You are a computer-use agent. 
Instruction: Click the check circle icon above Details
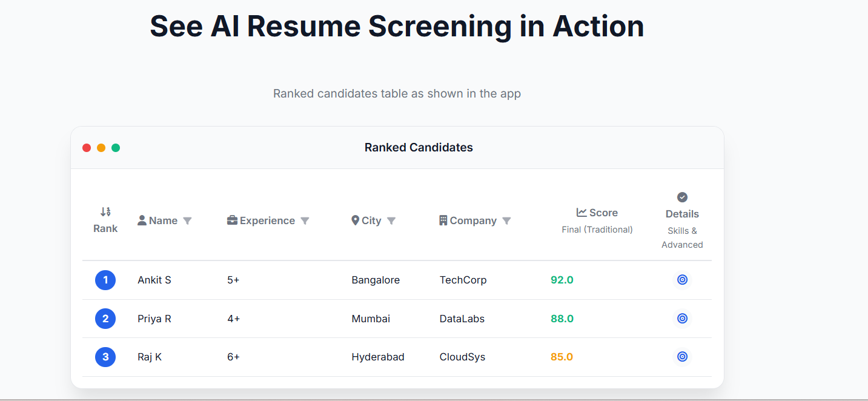pyautogui.click(x=682, y=197)
